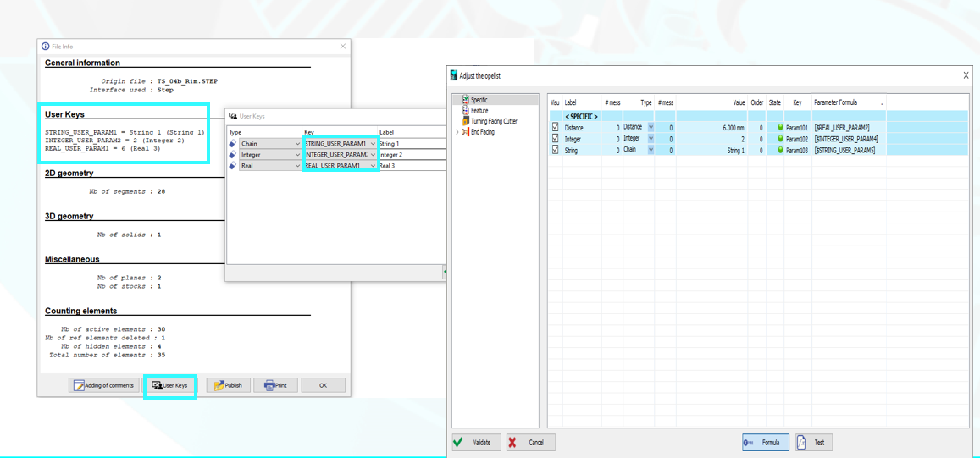Open User Keys from File Info

tap(170, 385)
